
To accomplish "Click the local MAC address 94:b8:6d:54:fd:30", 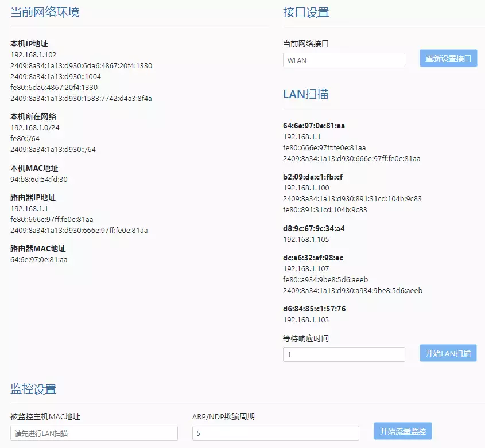I will (x=38, y=179).
